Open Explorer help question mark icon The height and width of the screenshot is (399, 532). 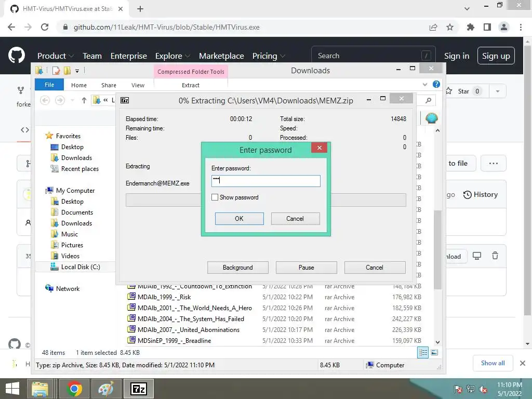436,85
